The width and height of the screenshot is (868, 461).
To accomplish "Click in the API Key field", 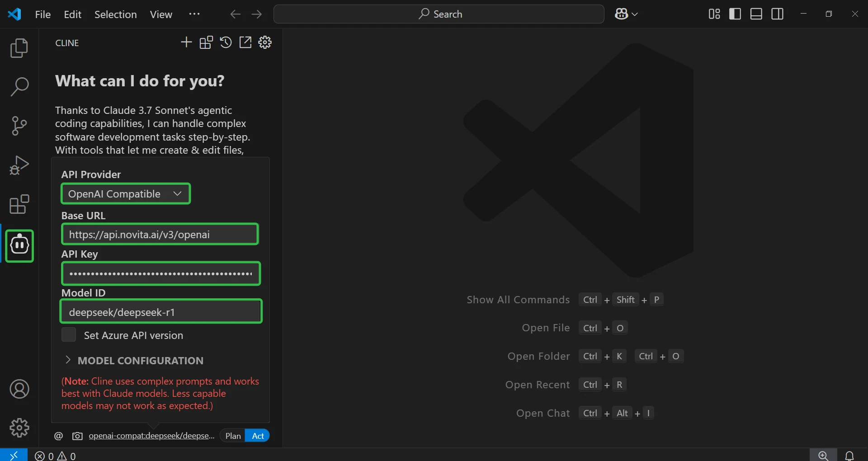I will coord(161,273).
